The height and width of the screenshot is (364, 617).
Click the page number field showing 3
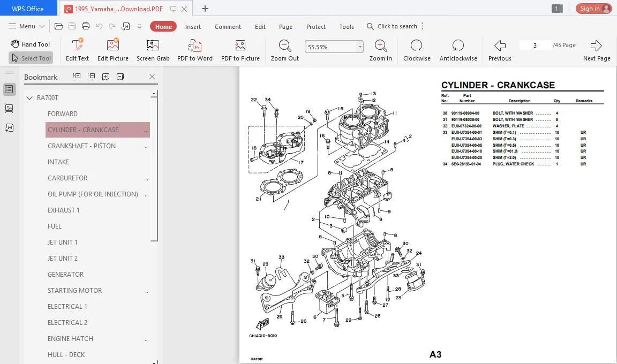tap(535, 45)
